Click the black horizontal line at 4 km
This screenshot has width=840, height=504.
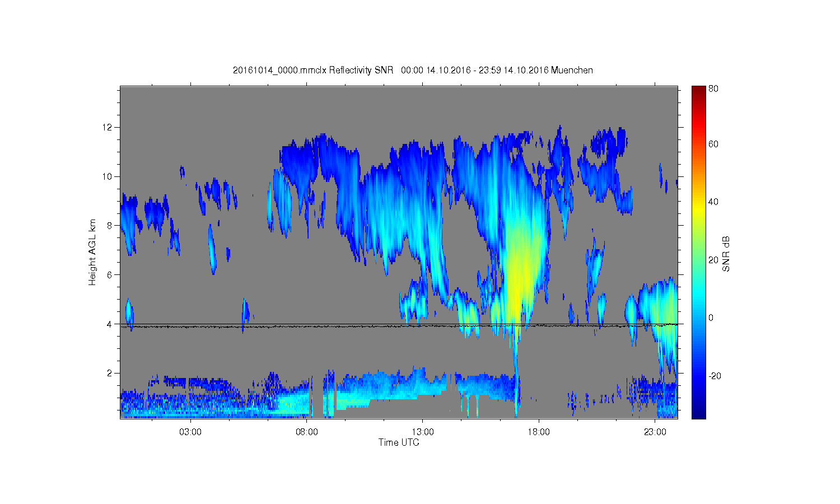pos(399,325)
